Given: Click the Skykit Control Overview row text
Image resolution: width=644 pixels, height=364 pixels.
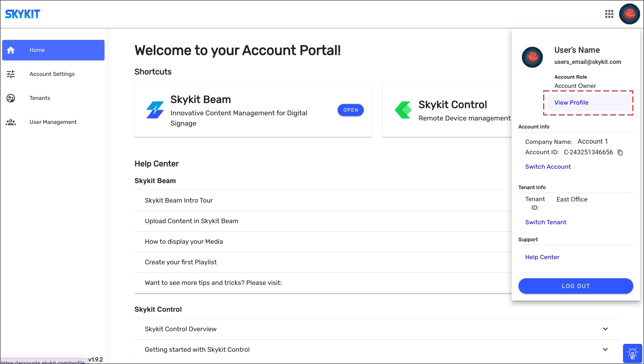Looking at the screenshot, I should (x=181, y=329).
